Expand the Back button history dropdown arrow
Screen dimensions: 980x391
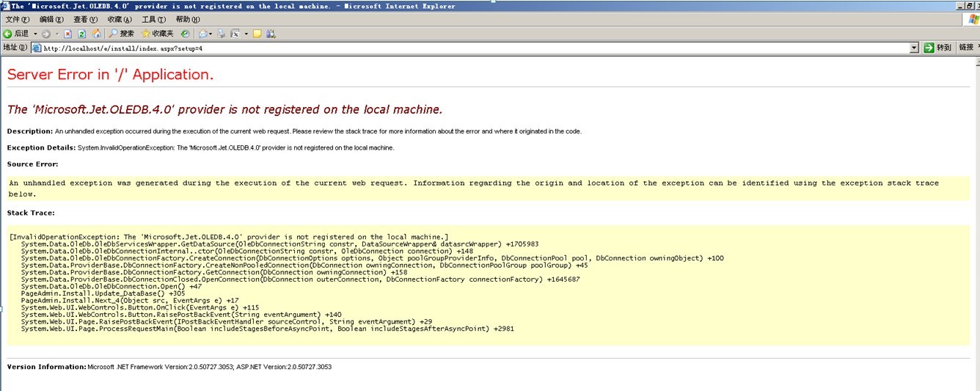34,34
